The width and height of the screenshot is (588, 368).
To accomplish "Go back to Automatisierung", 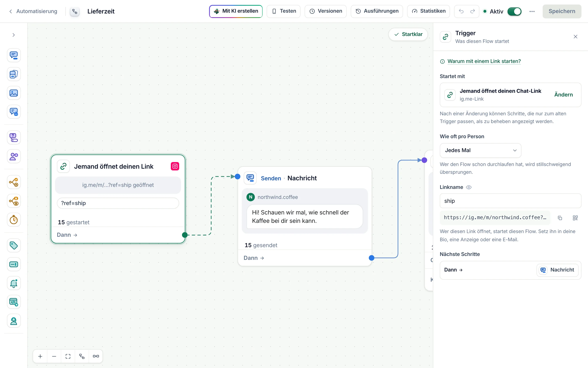I will [33, 11].
